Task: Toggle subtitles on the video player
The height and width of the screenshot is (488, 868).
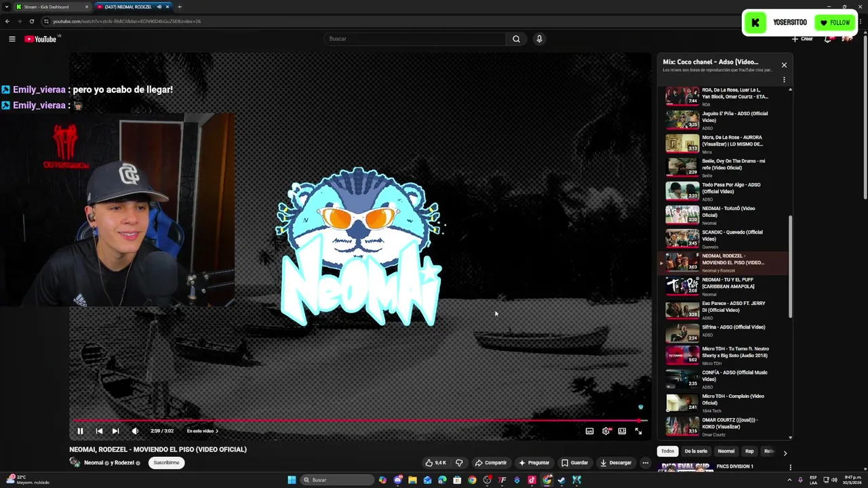Action: [589, 431]
